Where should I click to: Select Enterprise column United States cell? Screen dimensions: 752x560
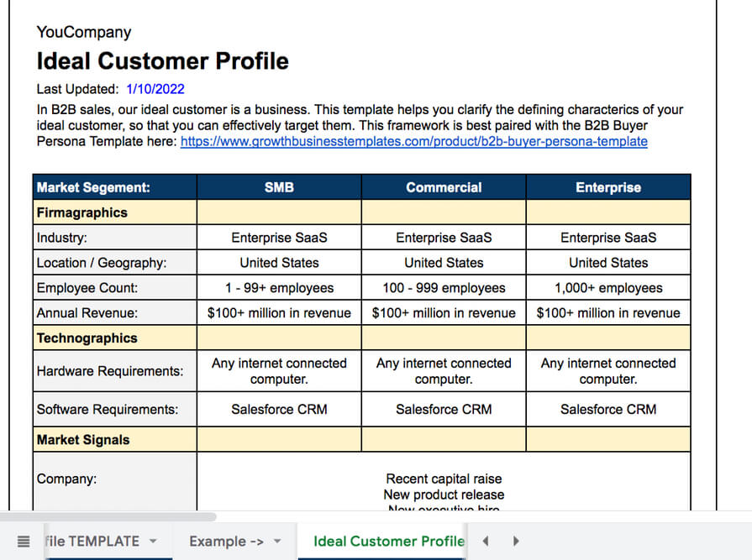[608, 263]
